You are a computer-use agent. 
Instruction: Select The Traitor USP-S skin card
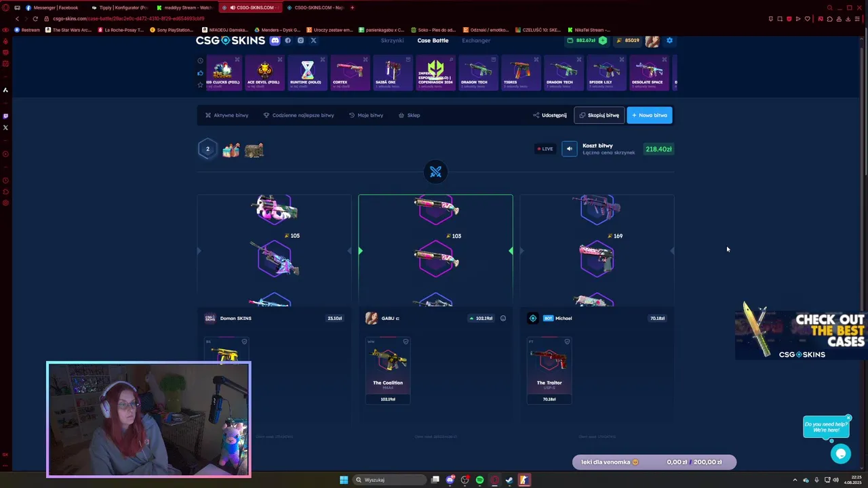tap(549, 371)
